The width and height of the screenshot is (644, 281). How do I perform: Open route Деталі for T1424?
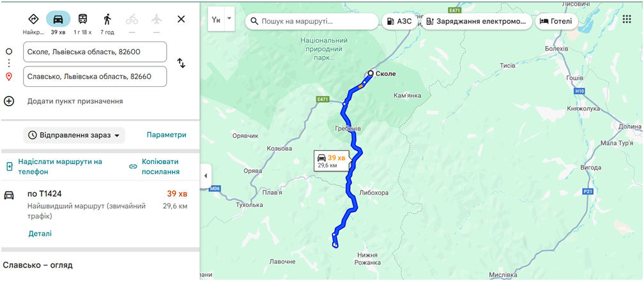(x=40, y=234)
